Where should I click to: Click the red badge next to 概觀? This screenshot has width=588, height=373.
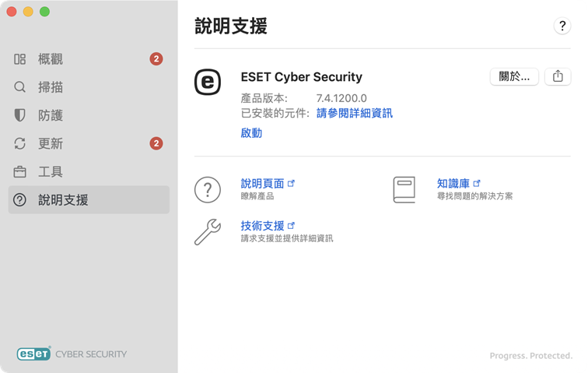156,59
